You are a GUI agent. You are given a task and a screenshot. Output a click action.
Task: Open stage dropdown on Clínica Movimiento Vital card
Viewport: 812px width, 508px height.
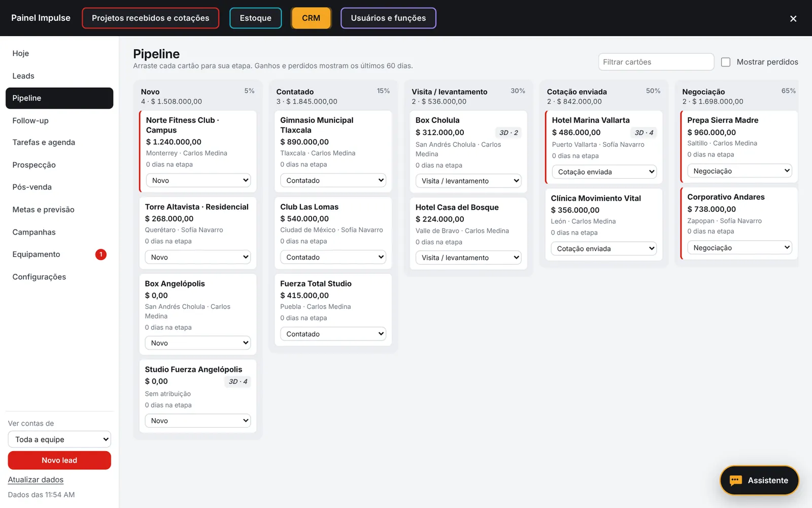(x=604, y=248)
